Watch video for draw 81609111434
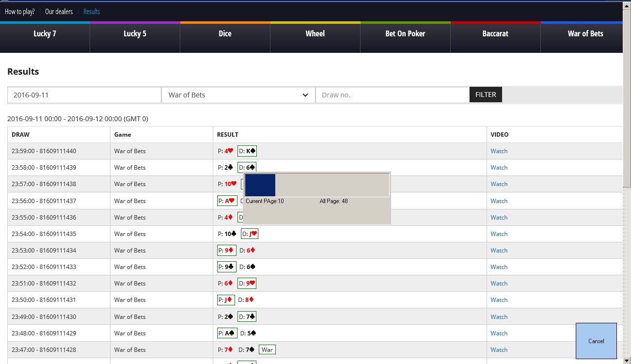631x364 pixels. coord(499,251)
